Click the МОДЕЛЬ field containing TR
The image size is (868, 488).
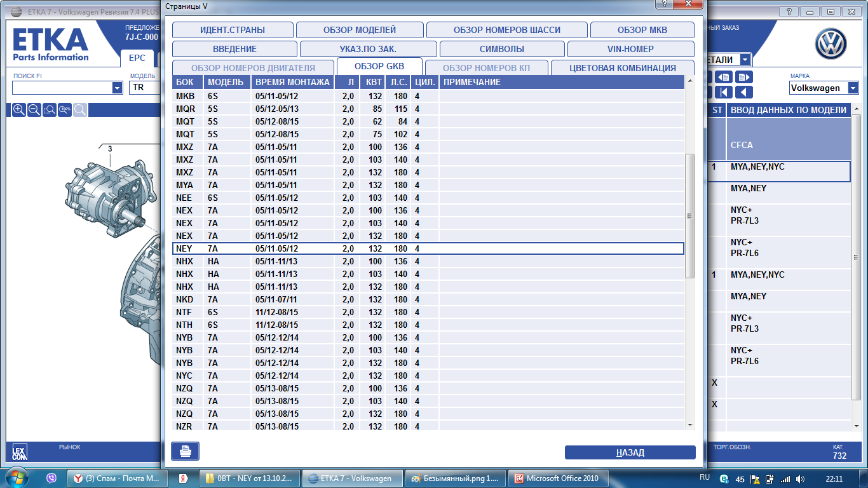tap(145, 88)
